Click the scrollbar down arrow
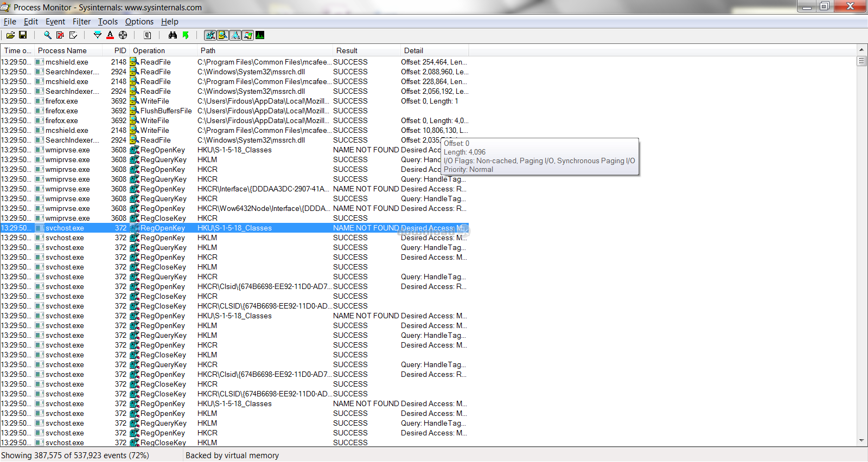Viewport: 868px width, 462px height. pos(861,441)
